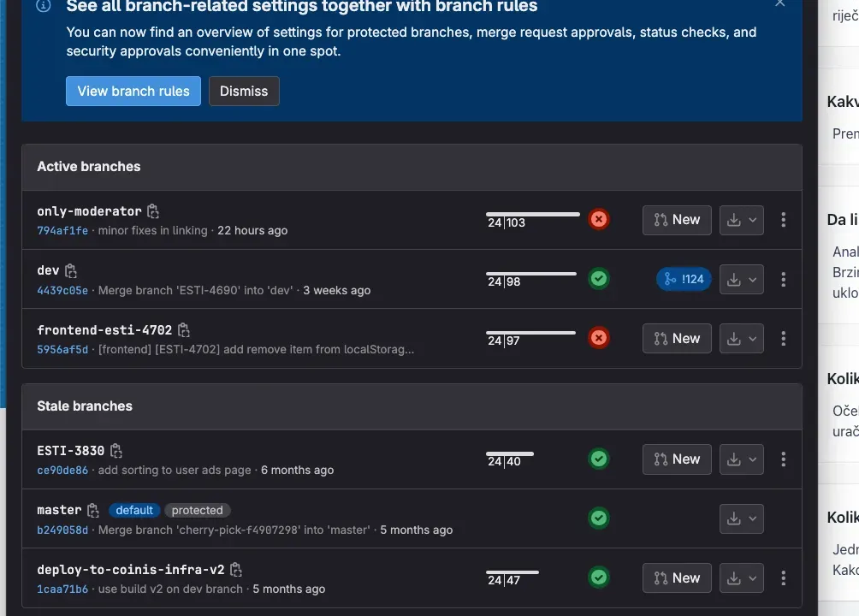Open kebab menu for ESTI-3830 branch
This screenshot has width=859, height=616.
coord(783,459)
